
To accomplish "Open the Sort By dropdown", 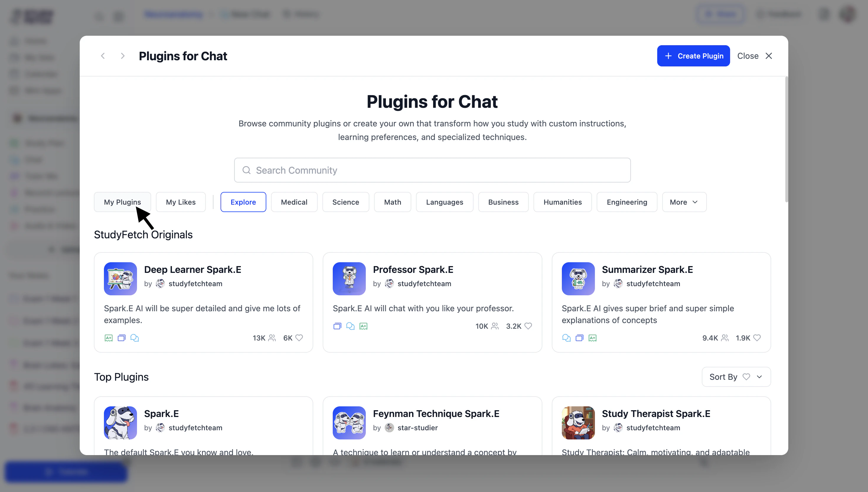I will tap(736, 377).
